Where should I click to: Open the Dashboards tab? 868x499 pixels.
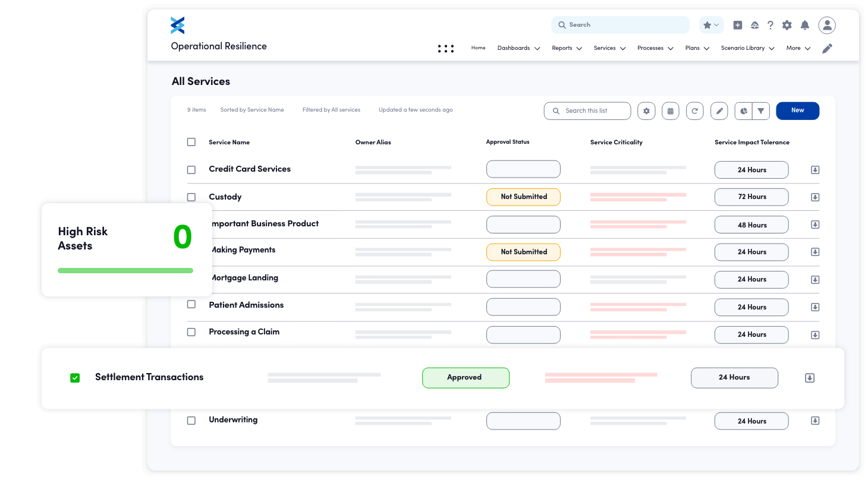click(514, 48)
